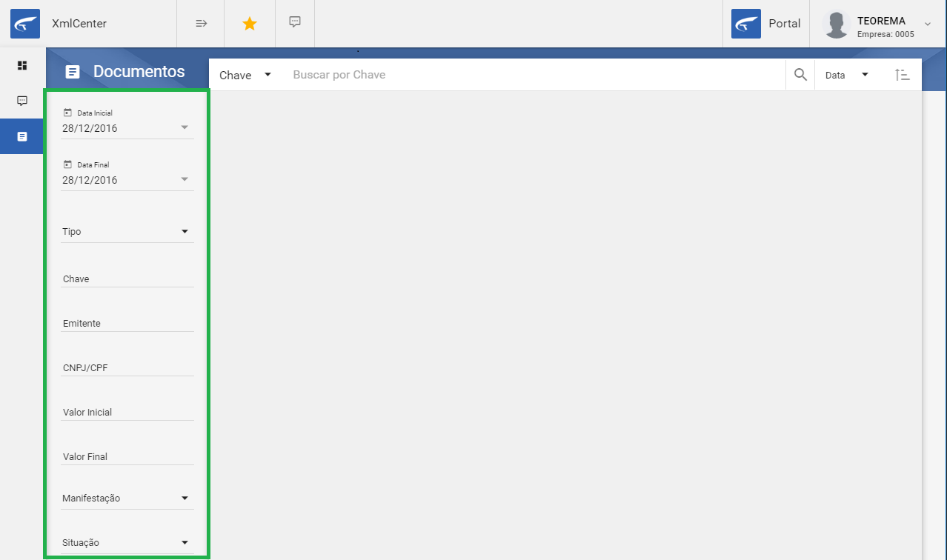Open the Data sort dropdown
Viewport: 947px width, 560px height.
847,75
